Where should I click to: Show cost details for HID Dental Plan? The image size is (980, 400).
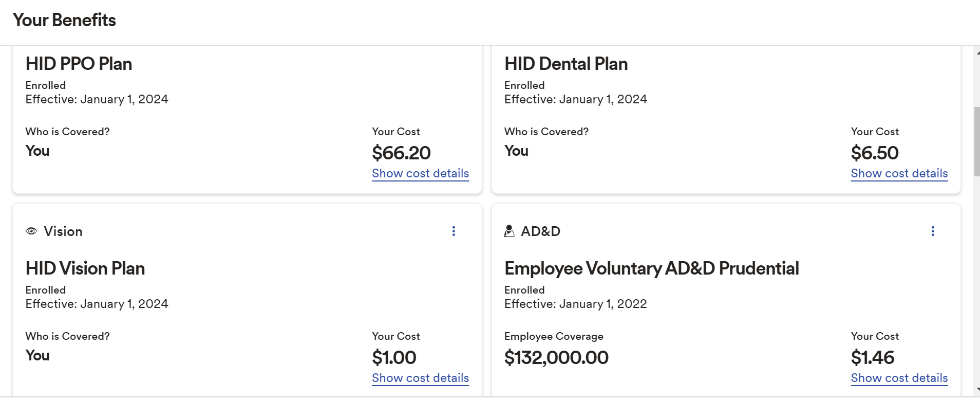tap(899, 174)
